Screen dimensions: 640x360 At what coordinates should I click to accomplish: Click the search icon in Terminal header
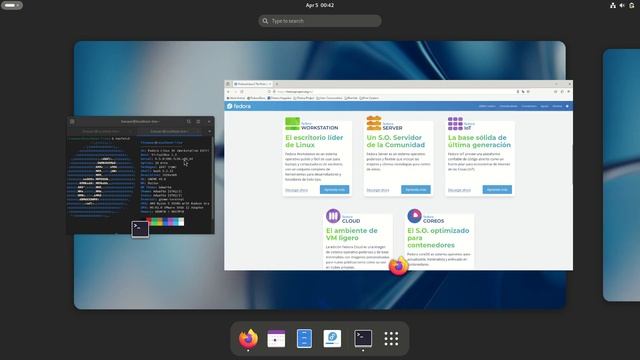pyautogui.click(x=189, y=121)
